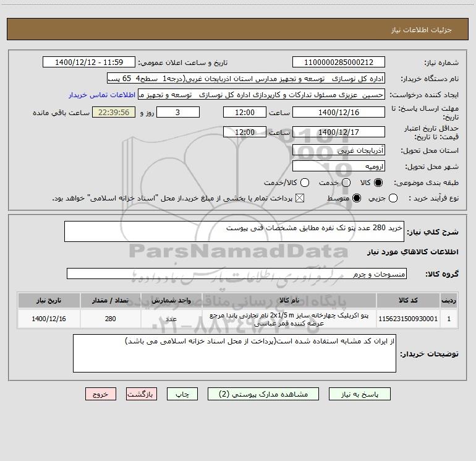Click تاریخ نیاز column header
This screenshot has height=461, width=476.
point(49,300)
